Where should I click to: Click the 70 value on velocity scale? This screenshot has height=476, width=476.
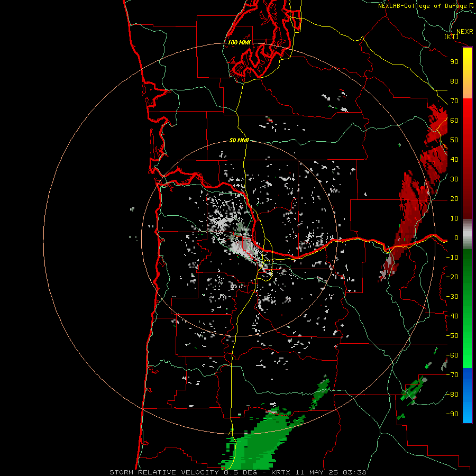pyautogui.click(x=454, y=101)
